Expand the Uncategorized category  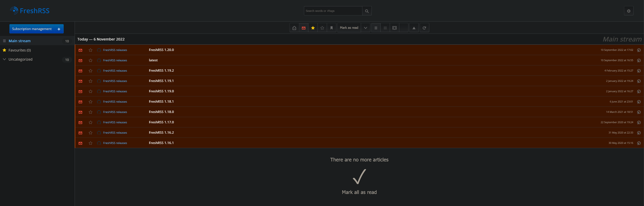pos(4,59)
